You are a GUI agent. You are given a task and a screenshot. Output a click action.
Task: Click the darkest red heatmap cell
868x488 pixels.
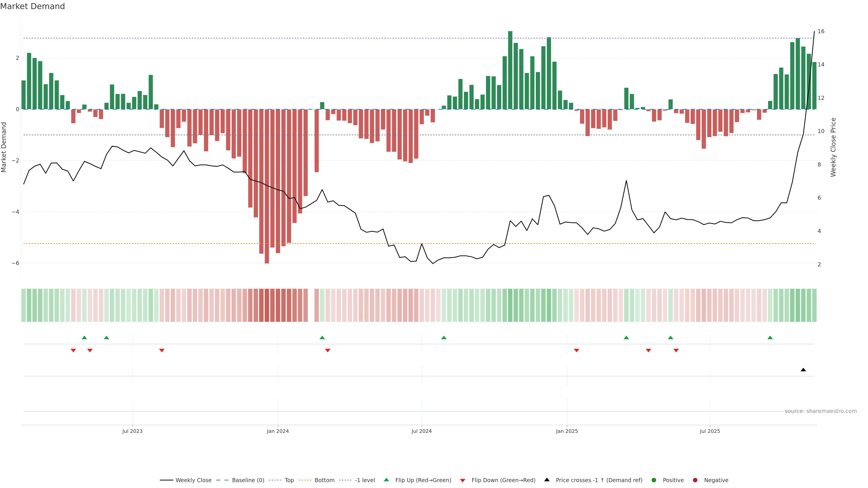pos(267,305)
